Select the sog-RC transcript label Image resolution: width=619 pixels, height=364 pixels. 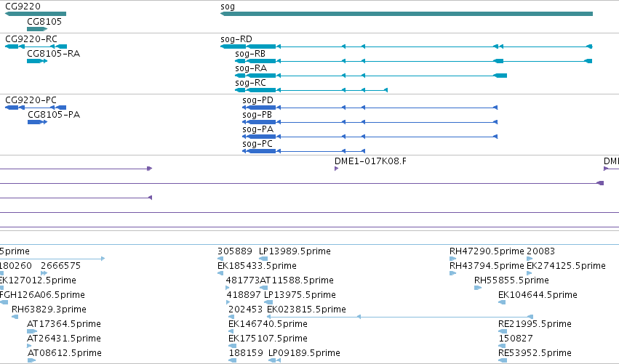[x=250, y=83]
